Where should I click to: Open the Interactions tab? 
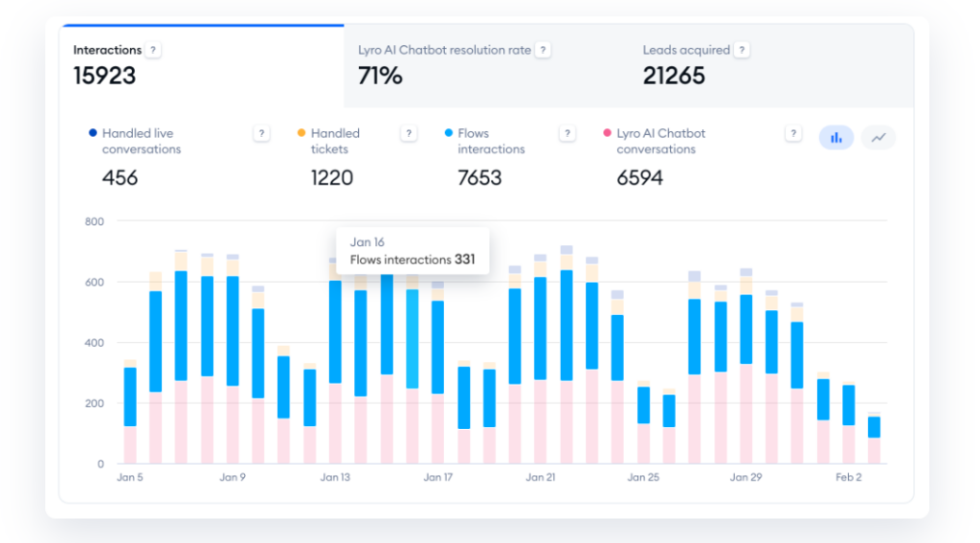click(202, 66)
